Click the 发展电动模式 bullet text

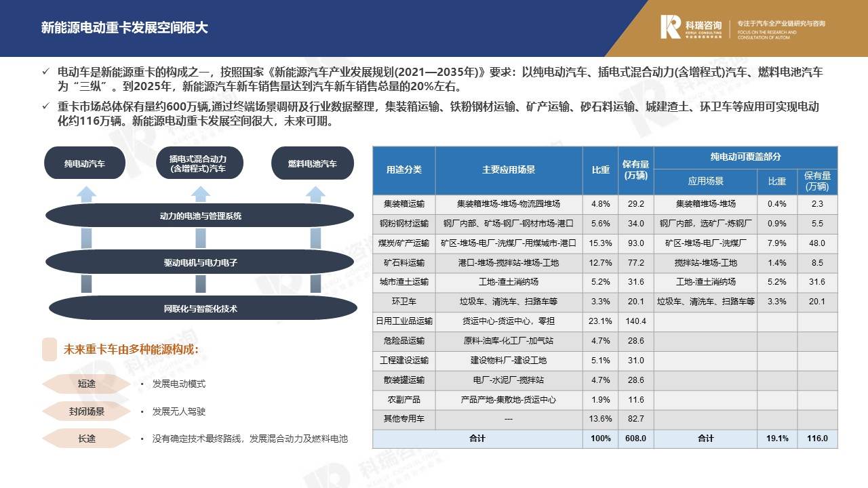click(179, 384)
